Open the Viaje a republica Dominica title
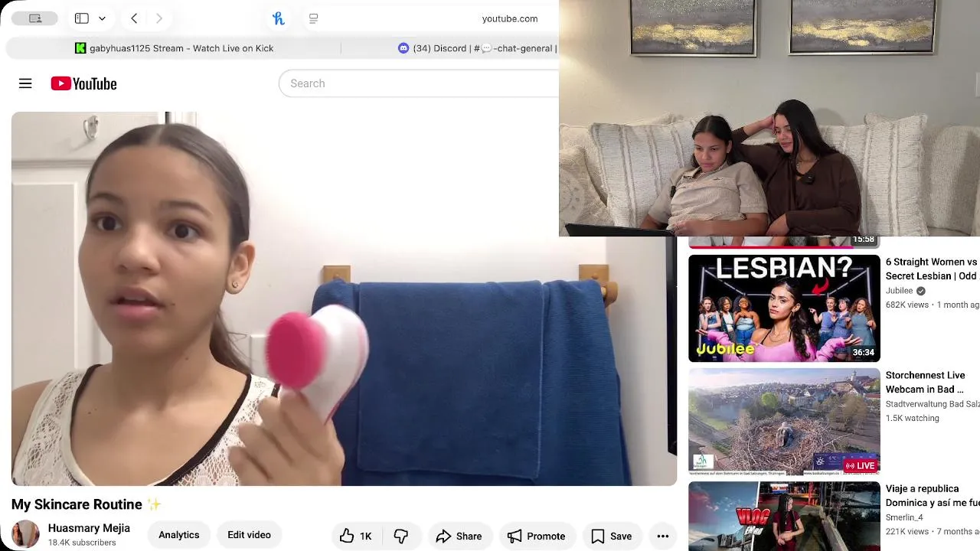980x551 pixels. coord(933,495)
